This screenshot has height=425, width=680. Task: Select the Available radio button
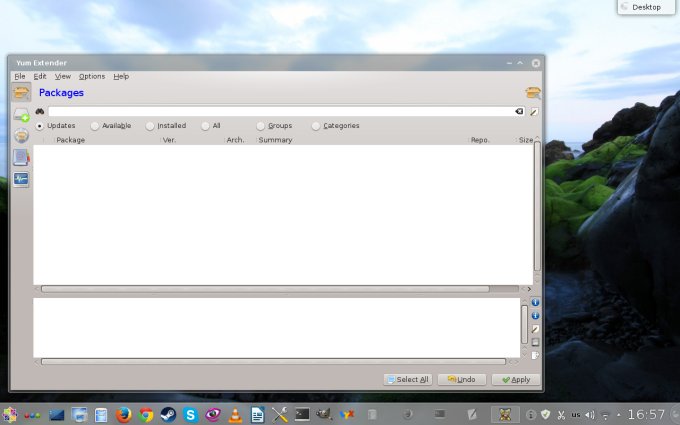(95, 126)
